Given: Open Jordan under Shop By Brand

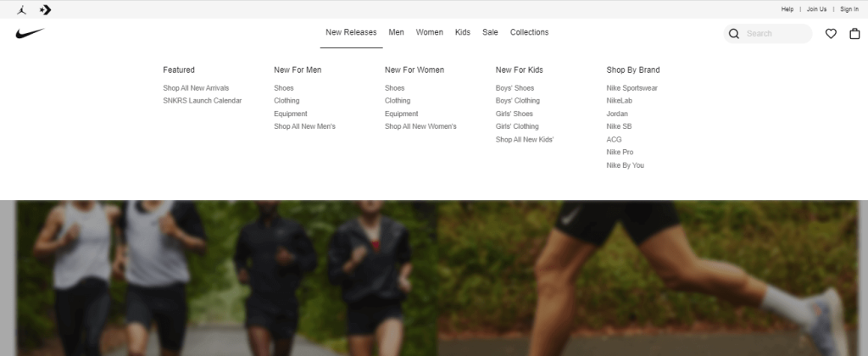Looking at the screenshot, I should (617, 114).
